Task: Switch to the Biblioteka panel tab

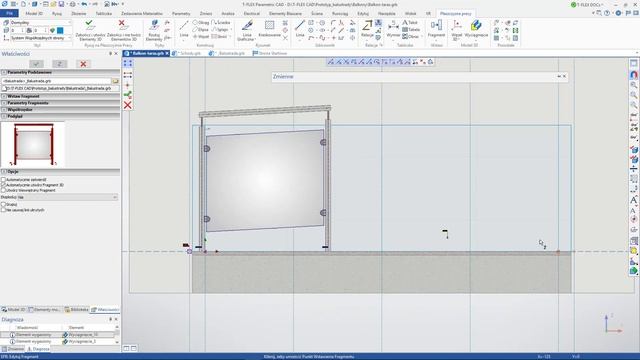Action: [77, 310]
